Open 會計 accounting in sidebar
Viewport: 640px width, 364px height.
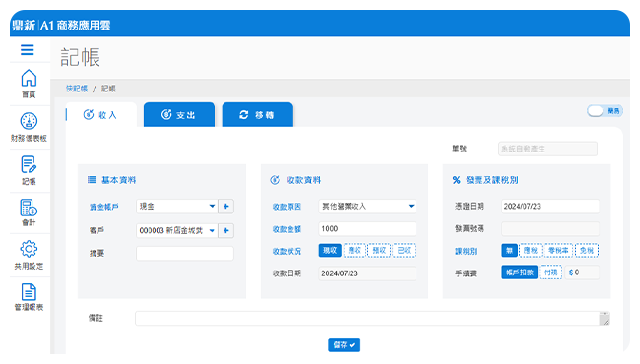(29, 212)
